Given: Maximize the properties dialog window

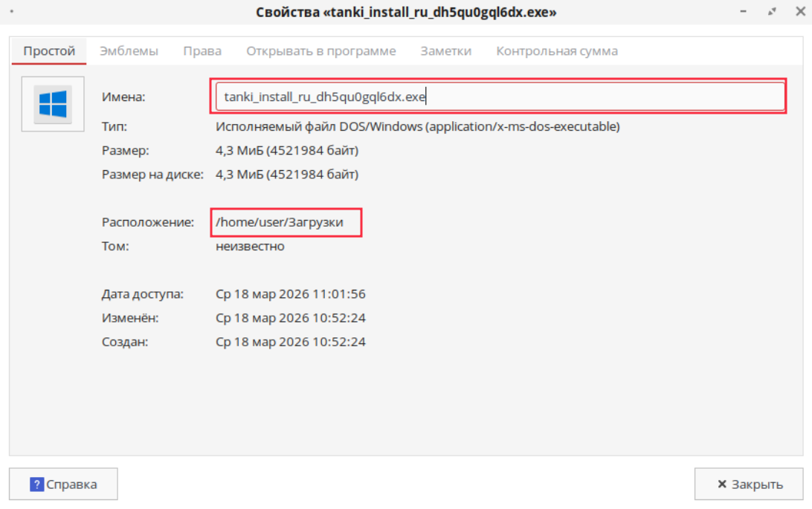Looking at the screenshot, I should click(x=773, y=13).
